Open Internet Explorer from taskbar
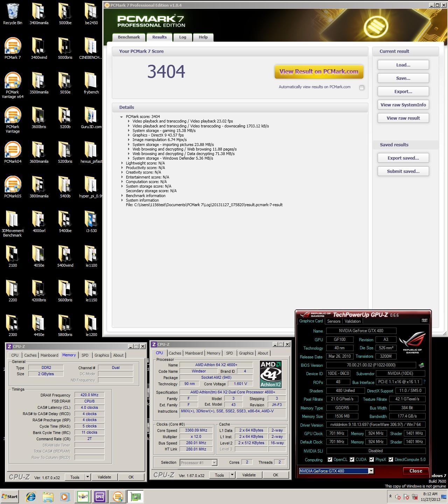 31,497
